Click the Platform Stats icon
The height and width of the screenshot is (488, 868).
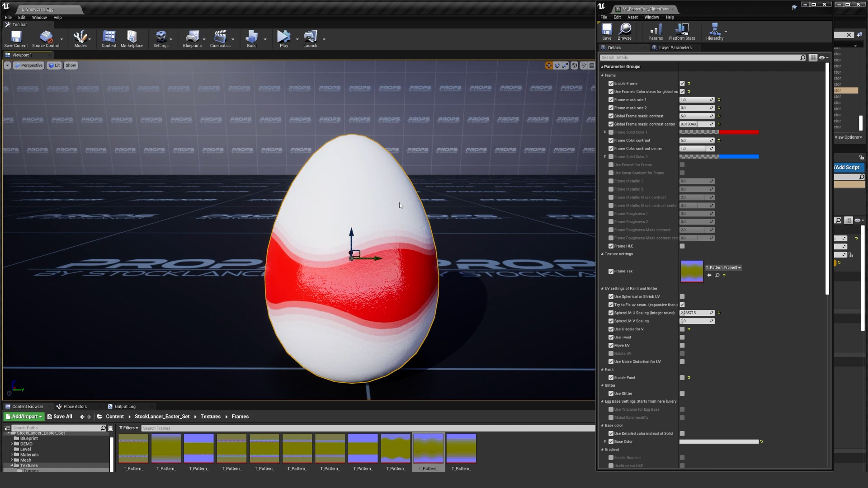681,29
